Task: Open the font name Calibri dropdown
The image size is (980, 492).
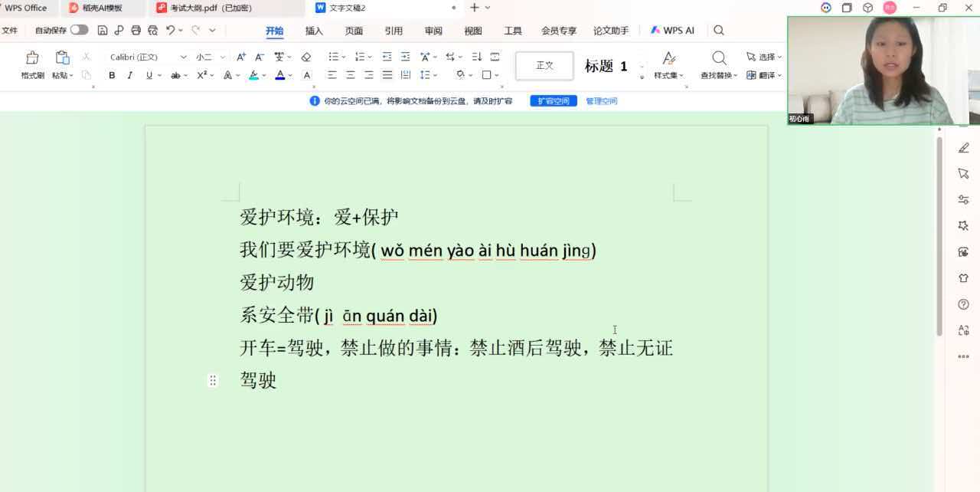Action: tap(183, 57)
